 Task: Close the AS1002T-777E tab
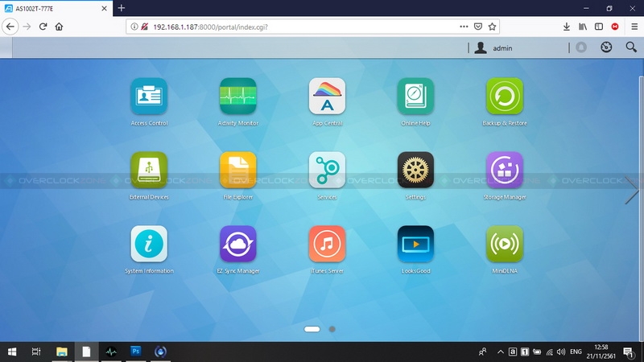pyautogui.click(x=105, y=9)
